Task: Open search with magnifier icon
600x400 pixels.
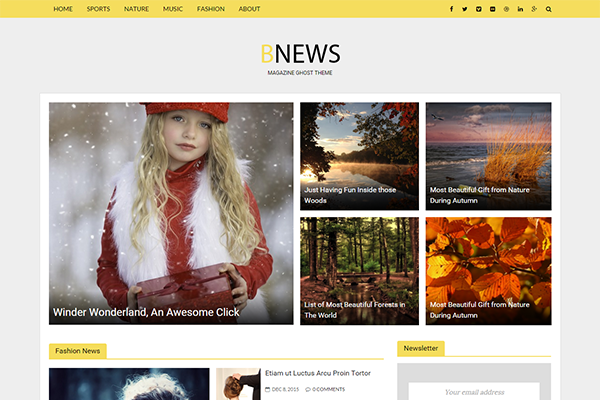Action: tap(548, 9)
